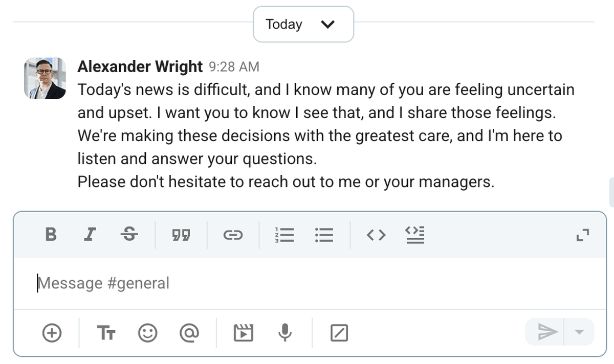Apply strikethrough formatting
The width and height of the screenshot is (614, 364).
(129, 235)
